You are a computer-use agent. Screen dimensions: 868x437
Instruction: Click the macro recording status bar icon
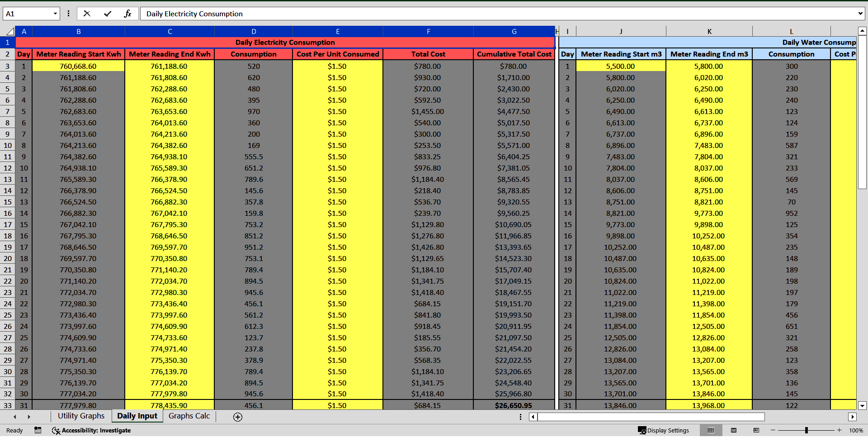pos(38,430)
